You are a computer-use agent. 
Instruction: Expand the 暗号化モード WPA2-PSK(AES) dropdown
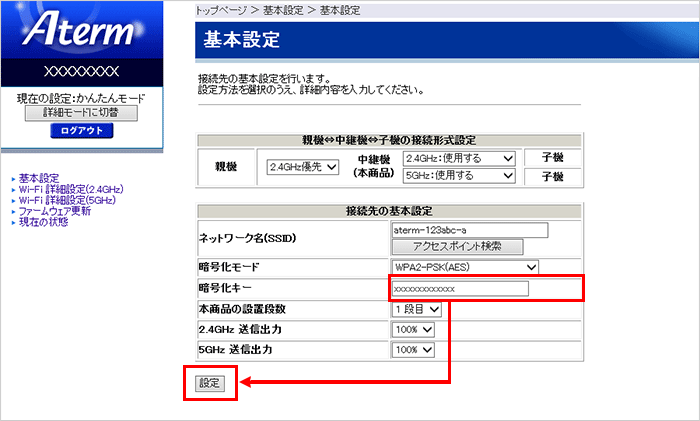tap(465, 267)
